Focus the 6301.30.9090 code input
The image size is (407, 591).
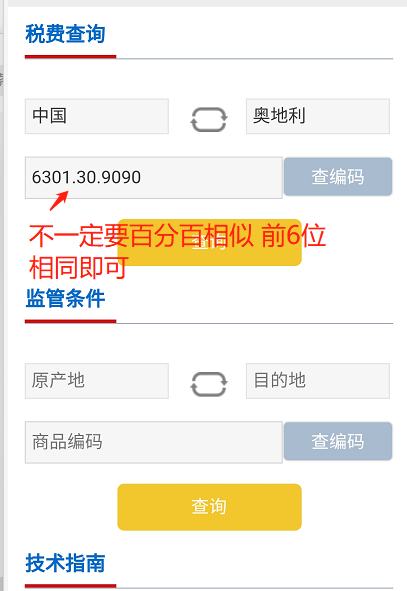[154, 178]
